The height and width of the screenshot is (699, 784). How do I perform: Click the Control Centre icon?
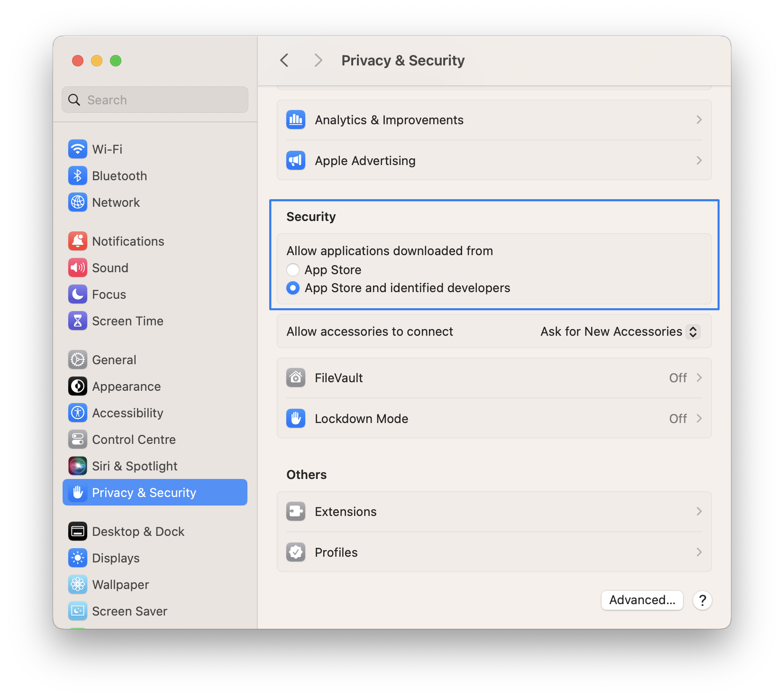coord(78,439)
